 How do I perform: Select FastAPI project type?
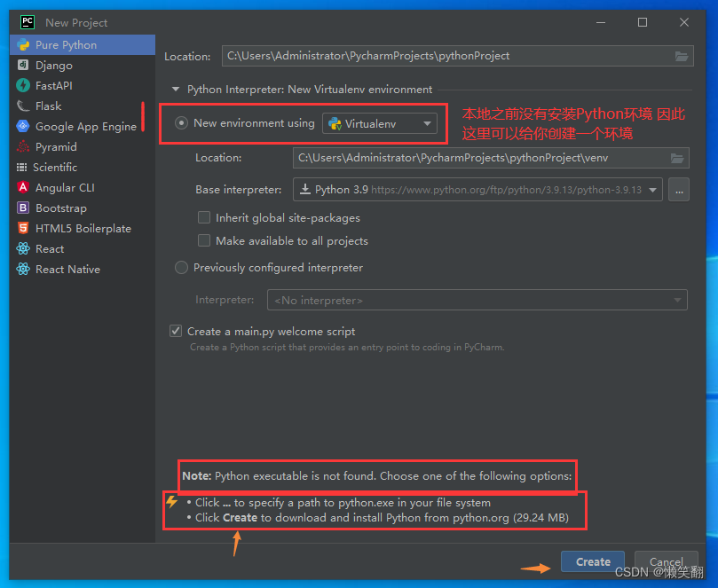pos(83,85)
